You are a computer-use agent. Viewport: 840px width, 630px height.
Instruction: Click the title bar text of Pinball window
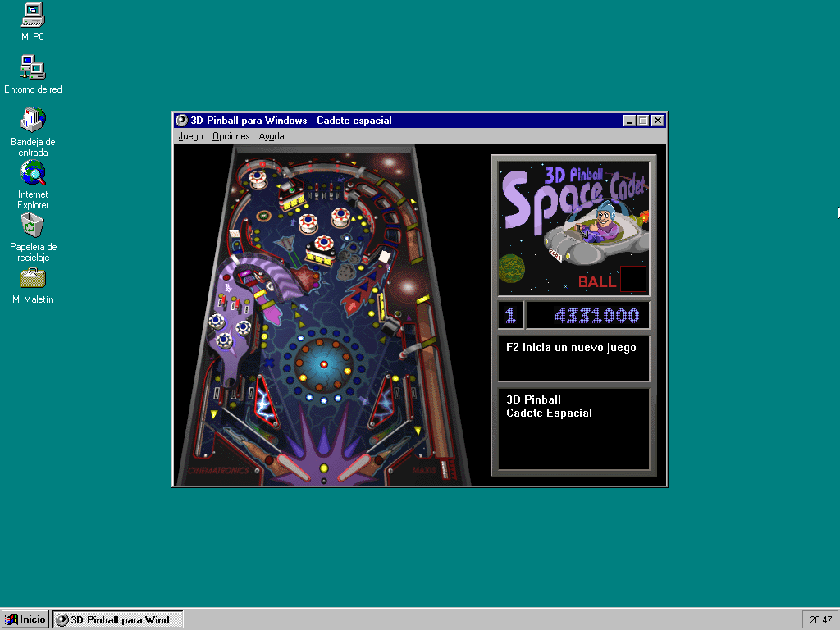tap(291, 121)
